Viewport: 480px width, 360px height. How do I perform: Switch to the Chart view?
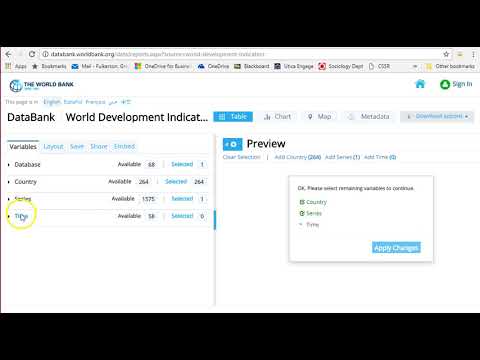pyautogui.click(x=277, y=117)
